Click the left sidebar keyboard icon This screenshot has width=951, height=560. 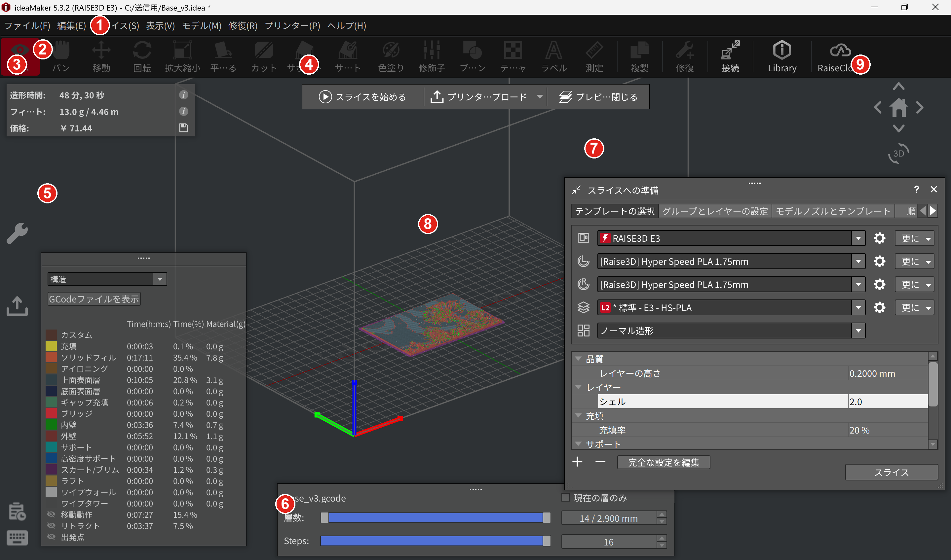(17, 538)
